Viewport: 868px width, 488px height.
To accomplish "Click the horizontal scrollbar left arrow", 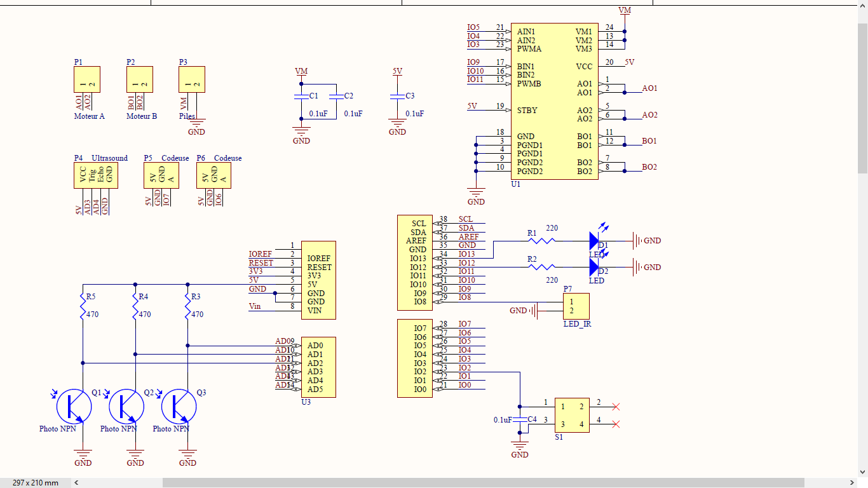I will pyautogui.click(x=77, y=483).
